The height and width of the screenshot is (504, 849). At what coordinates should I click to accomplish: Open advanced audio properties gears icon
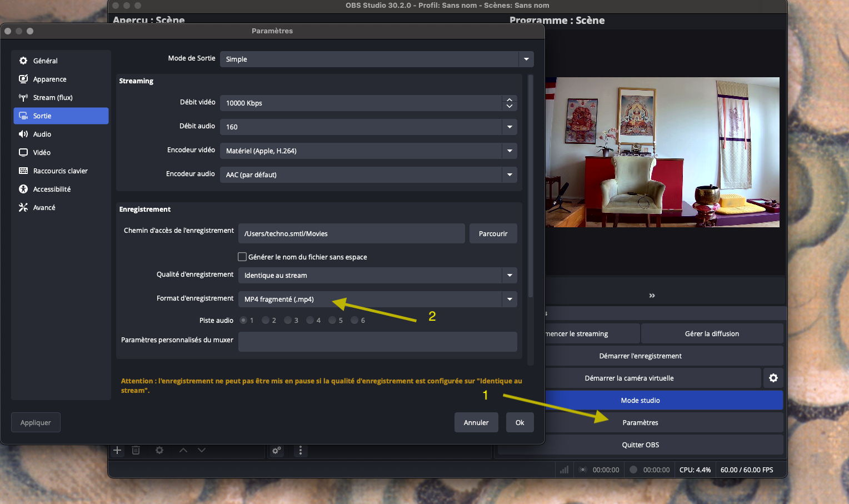(276, 450)
